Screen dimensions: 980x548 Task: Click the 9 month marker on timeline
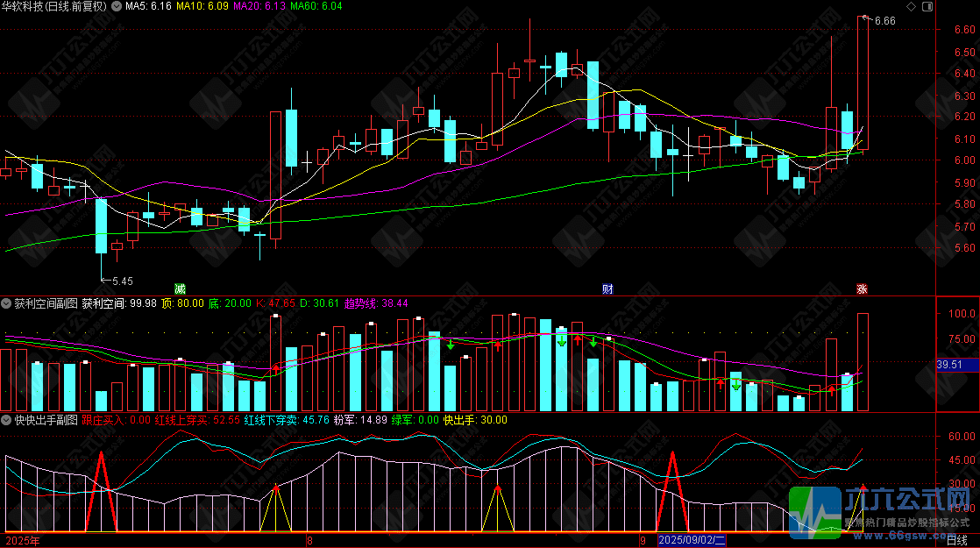pos(642,540)
